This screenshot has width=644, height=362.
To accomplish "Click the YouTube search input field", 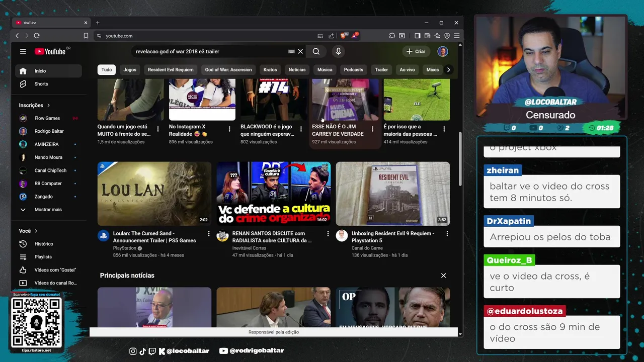I will (210, 51).
